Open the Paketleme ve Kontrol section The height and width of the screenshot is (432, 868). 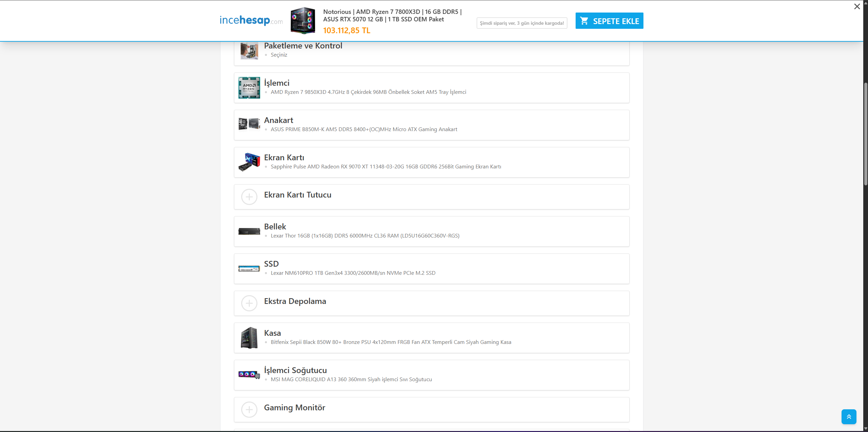(303, 46)
